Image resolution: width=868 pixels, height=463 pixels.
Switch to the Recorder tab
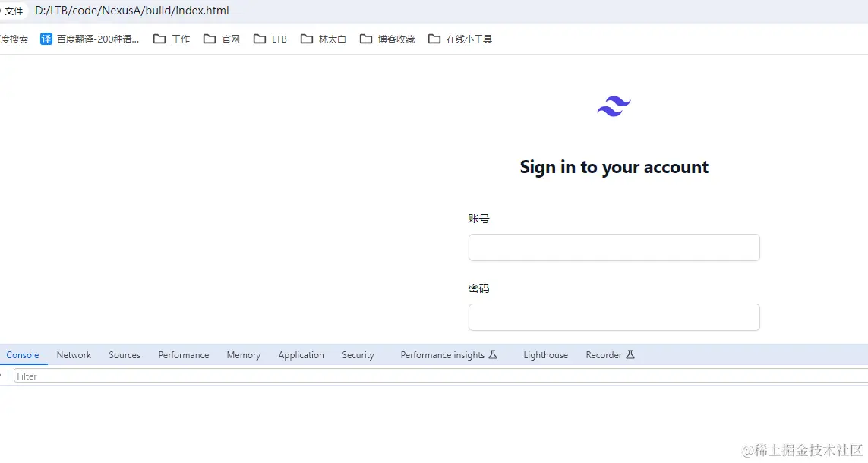point(610,355)
